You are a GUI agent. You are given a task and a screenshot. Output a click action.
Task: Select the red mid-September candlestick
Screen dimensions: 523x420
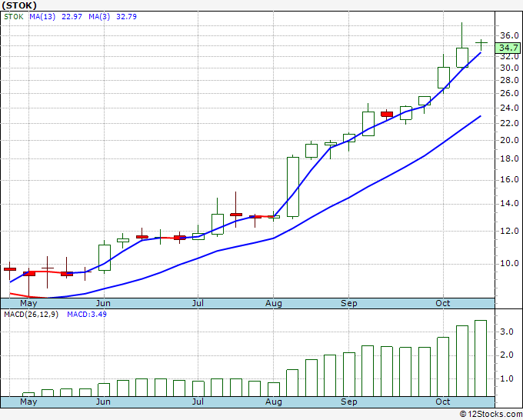pos(387,114)
